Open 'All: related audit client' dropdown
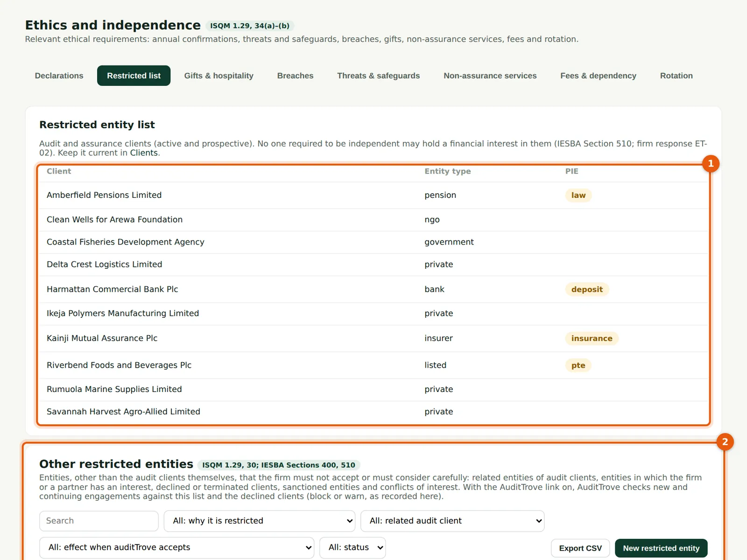 click(452, 521)
